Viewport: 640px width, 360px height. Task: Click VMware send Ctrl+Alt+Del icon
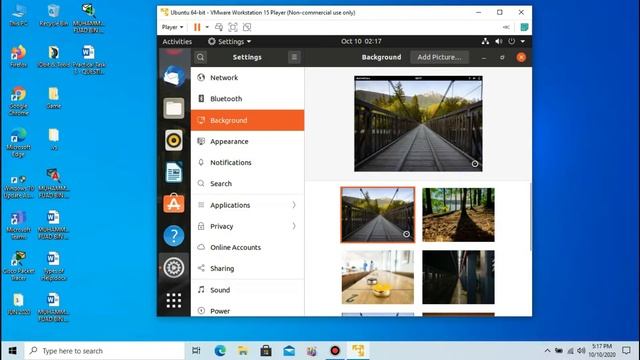click(x=219, y=27)
